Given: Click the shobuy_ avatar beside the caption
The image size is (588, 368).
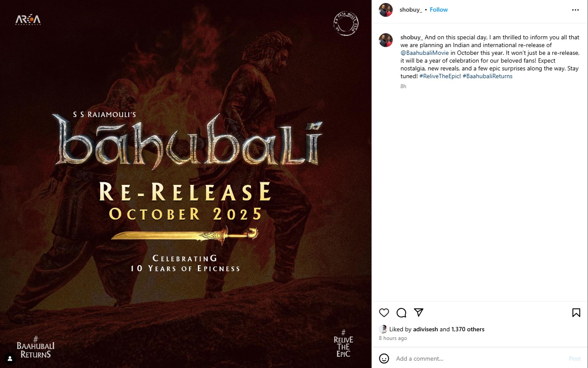Looking at the screenshot, I should (386, 40).
